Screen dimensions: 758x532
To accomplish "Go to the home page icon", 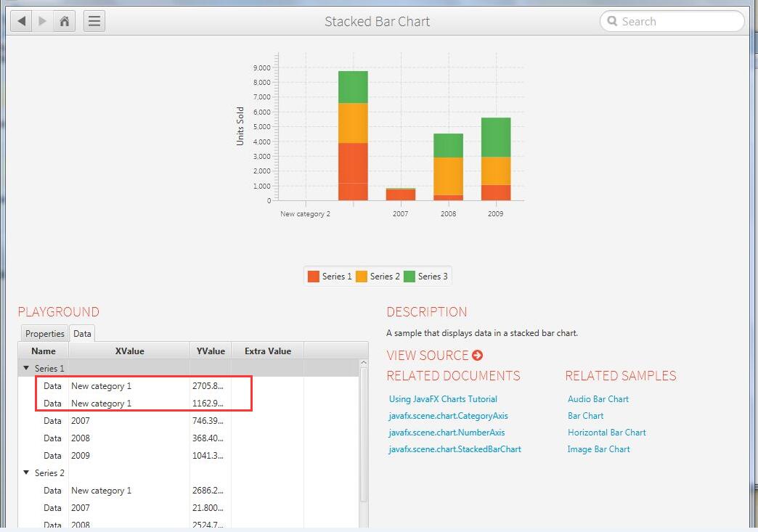I will click(64, 21).
